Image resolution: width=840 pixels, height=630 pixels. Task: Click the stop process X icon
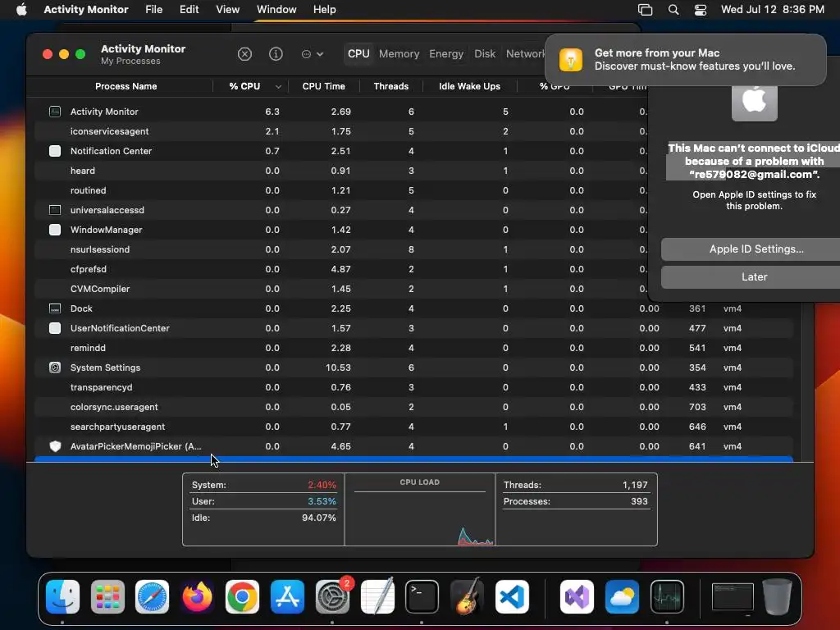244,54
